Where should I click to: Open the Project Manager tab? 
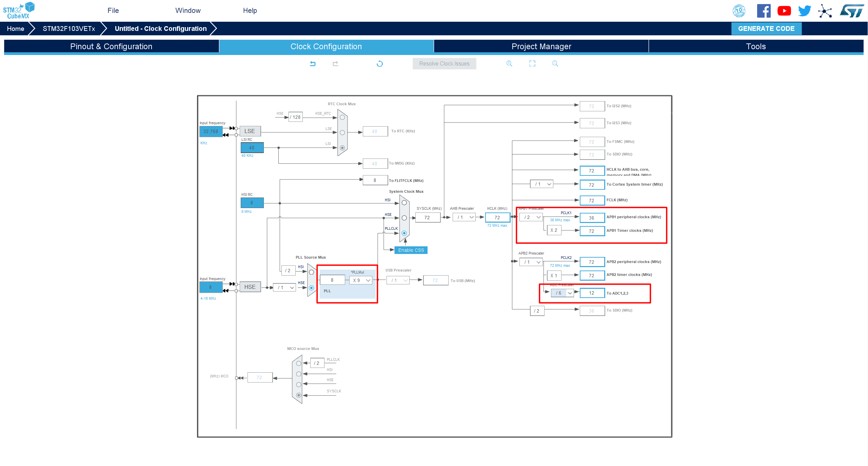[x=541, y=46]
